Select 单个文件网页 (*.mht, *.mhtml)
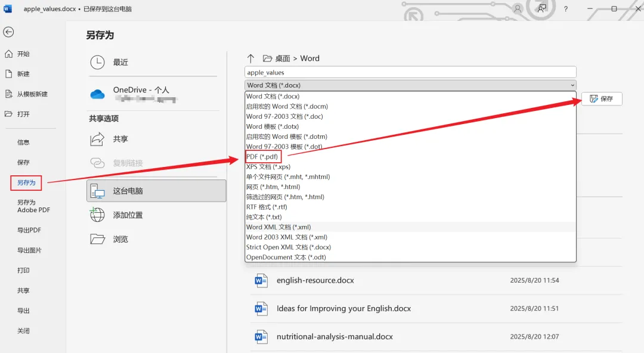 tap(410, 176)
